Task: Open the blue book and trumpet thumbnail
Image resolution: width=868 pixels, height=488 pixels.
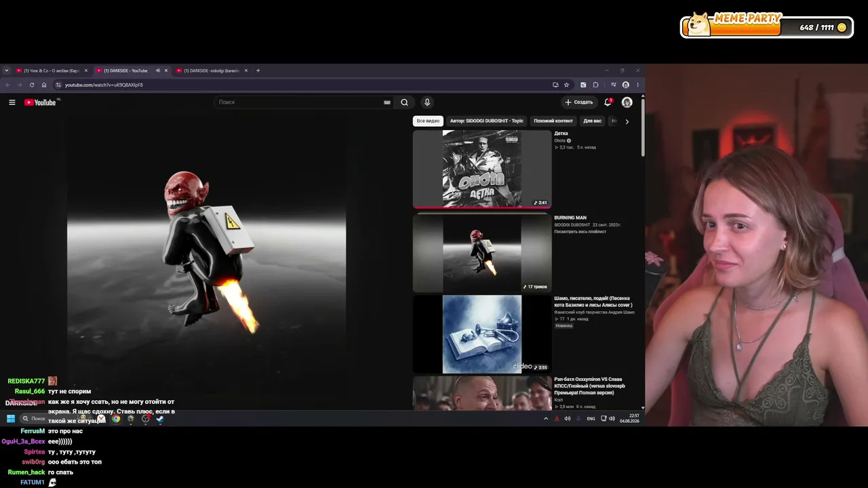Action: pyautogui.click(x=482, y=334)
